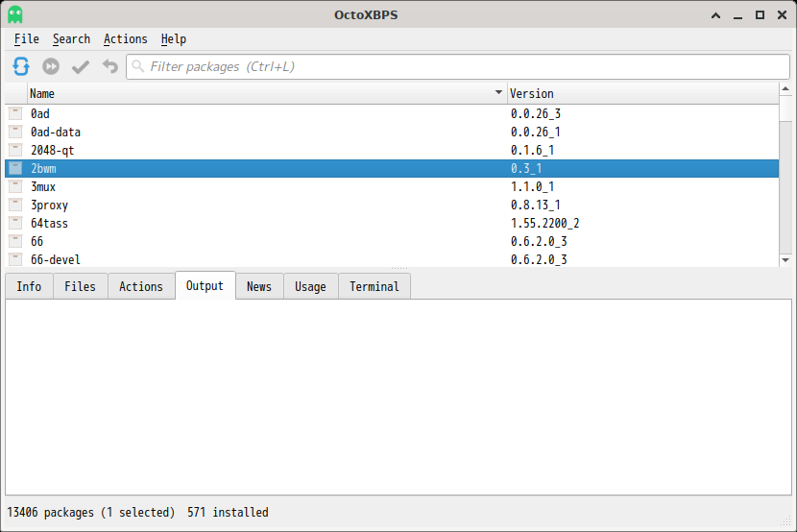Screen dimensions: 797x532
Task: Click the package icon beside 0ad-data
Action: point(15,132)
